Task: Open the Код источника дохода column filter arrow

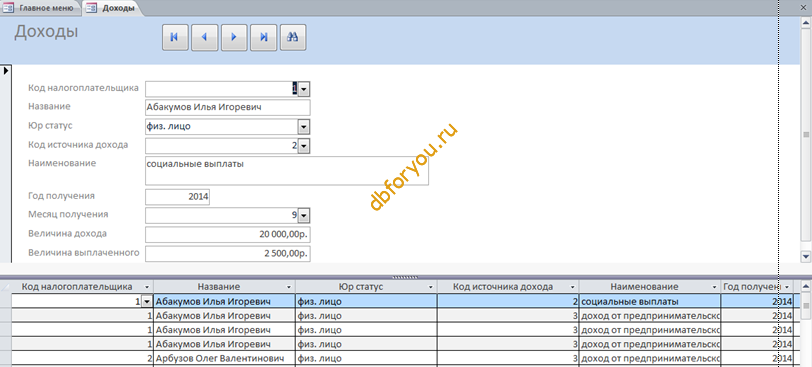Action: (x=573, y=287)
